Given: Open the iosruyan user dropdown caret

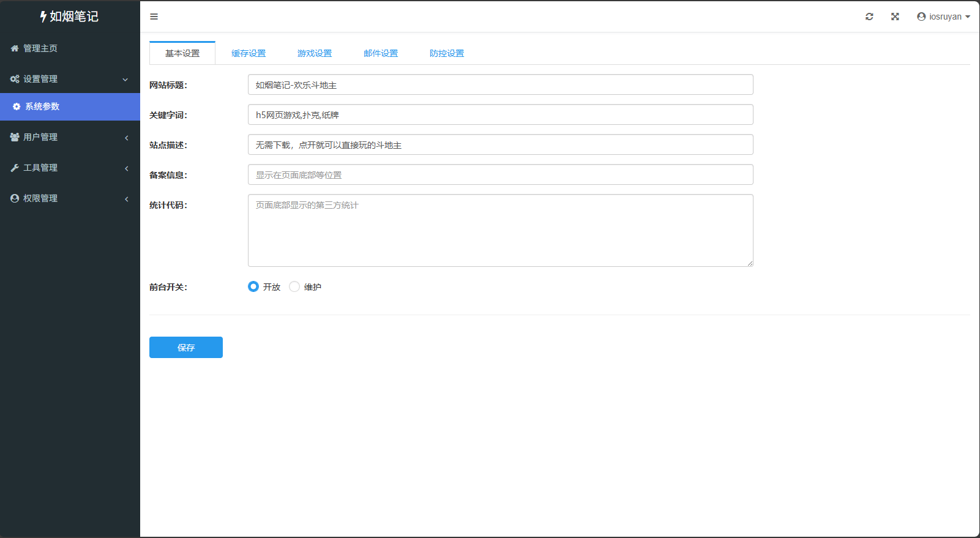Looking at the screenshot, I should [x=968, y=17].
